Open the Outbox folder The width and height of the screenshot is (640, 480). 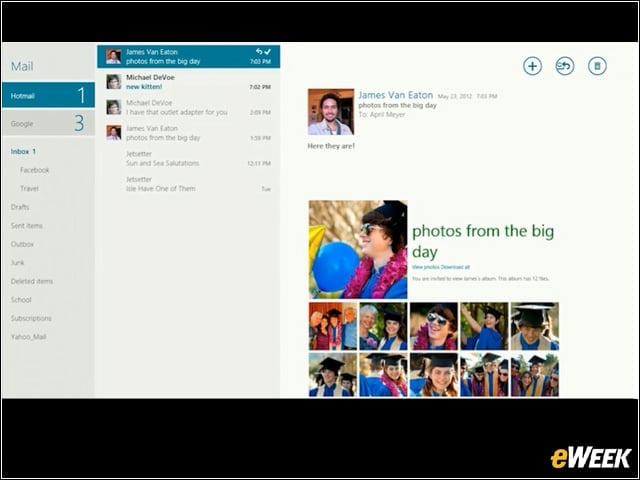tap(22, 244)
